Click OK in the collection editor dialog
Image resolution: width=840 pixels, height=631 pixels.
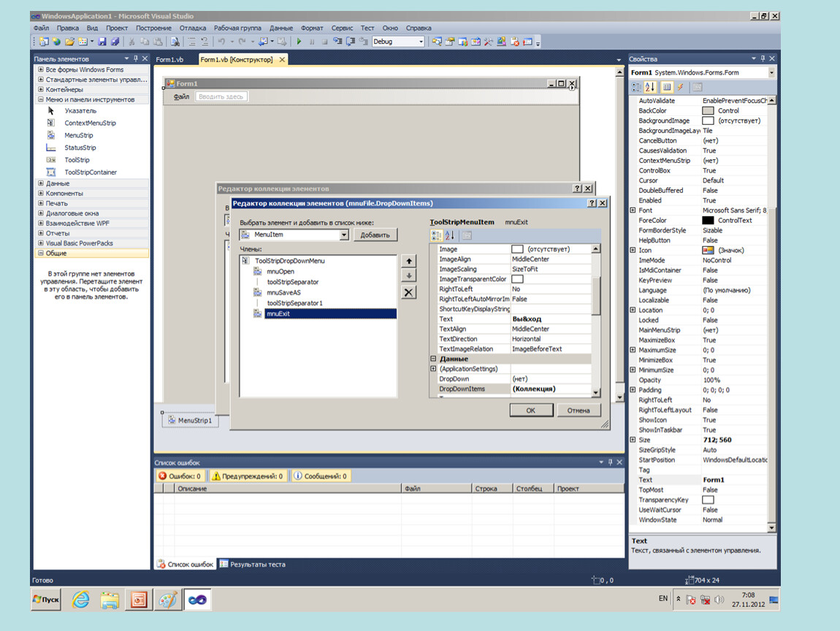(x=531, y=410)
